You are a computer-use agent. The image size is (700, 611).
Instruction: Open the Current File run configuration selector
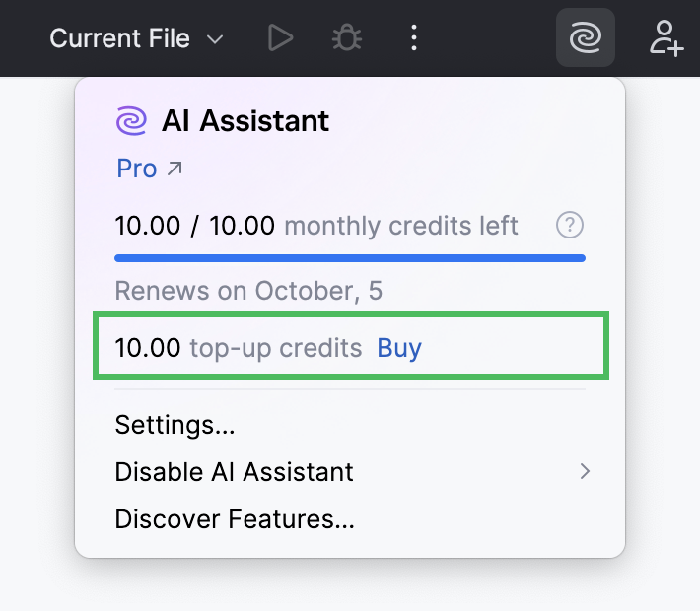(119, 38)
